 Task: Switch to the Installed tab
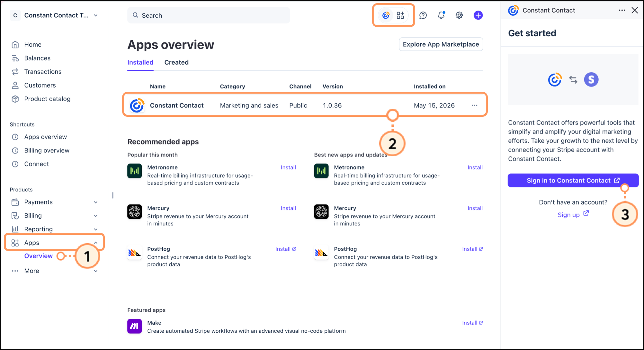140,62
